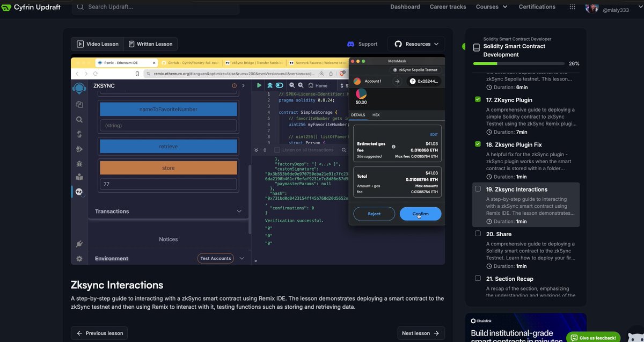
Task: Click the EDIT gas fee link
Action: click(x=434, y=134)
